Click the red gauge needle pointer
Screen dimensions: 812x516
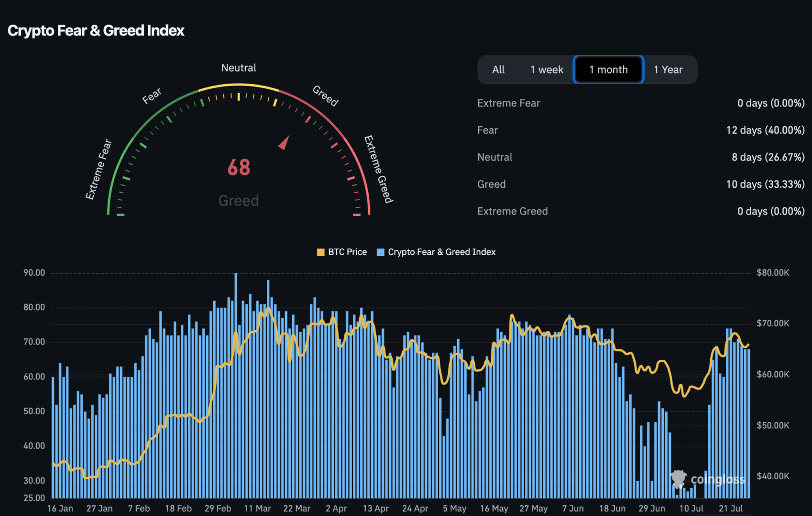(285, 142)
